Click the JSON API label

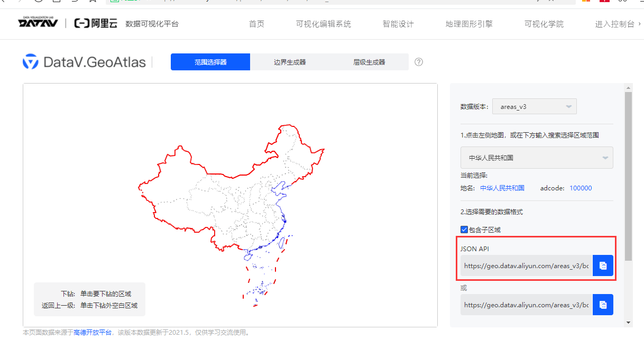(x=475, y=249)
